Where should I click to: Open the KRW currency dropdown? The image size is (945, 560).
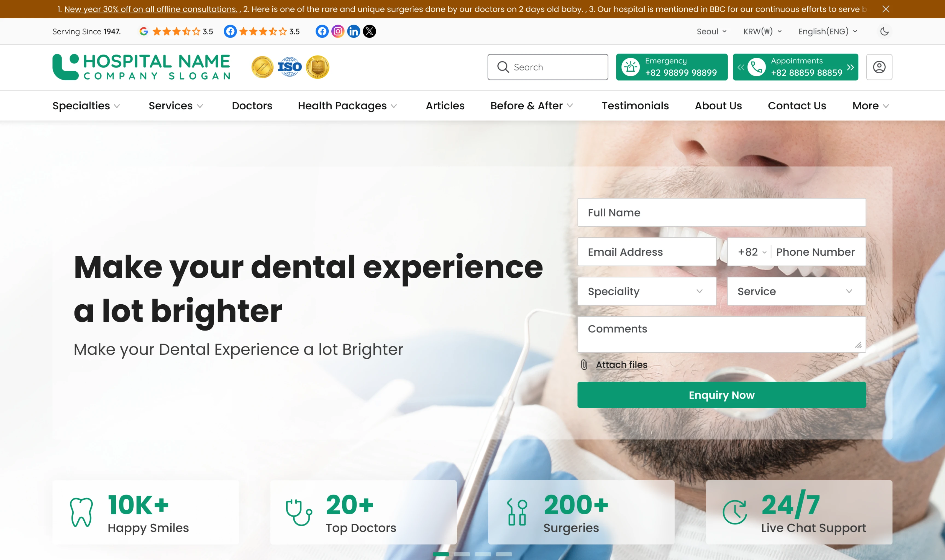[762, 31]
